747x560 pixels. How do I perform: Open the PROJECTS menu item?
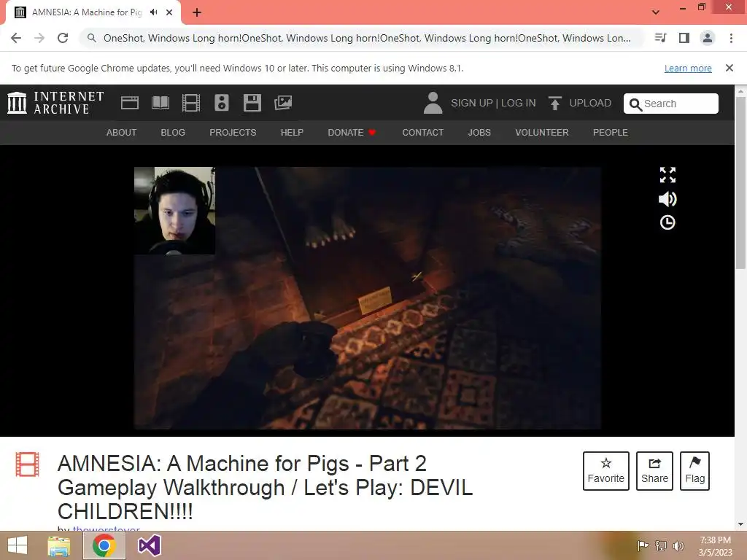(x=233, y=133)
